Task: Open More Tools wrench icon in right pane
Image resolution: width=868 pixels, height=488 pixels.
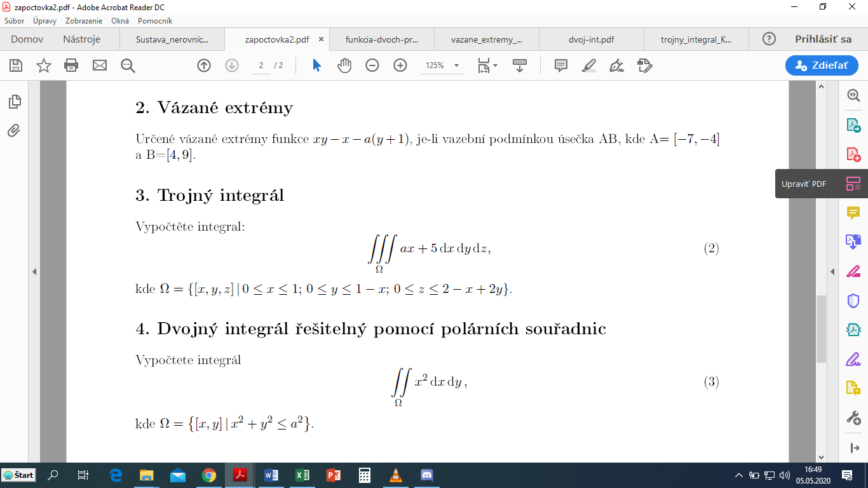Action: coord(853,417)
